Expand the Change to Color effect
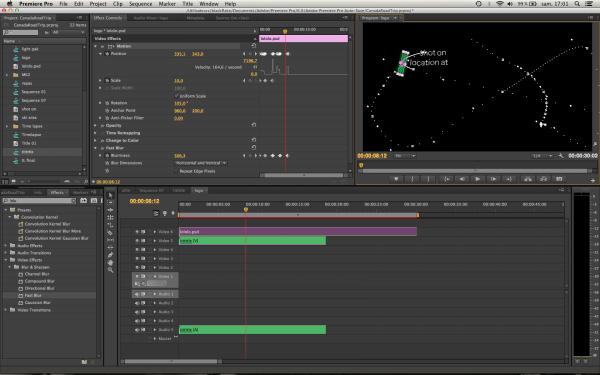 click(x=96, y=140)
